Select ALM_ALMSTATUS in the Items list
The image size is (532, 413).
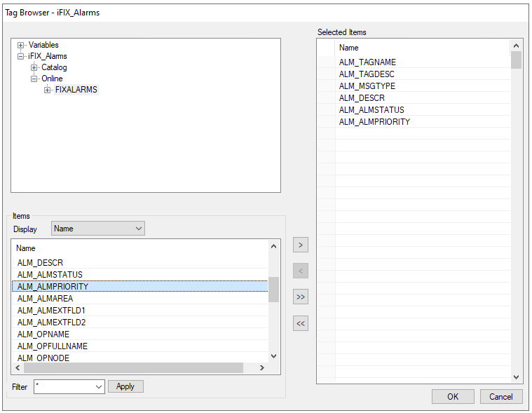tap(140, 275)
